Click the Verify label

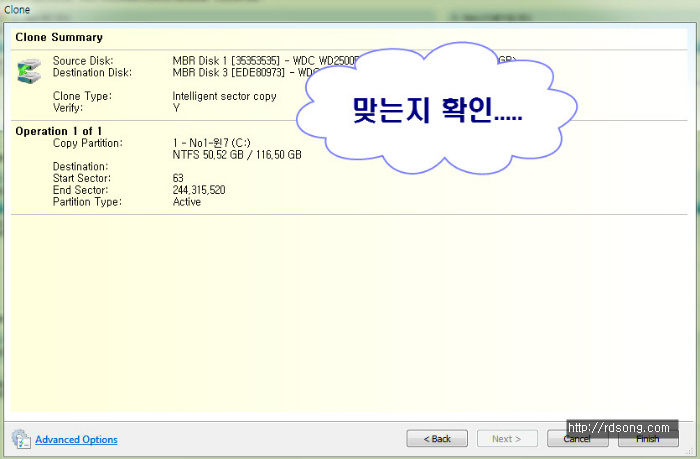(x=68, y=108)
